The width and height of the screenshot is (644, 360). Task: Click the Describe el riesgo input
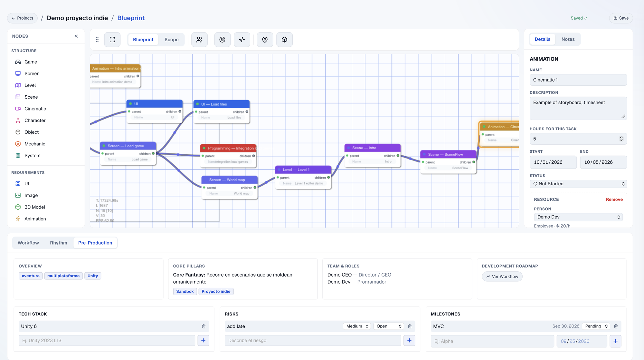(x=313, y=340)
